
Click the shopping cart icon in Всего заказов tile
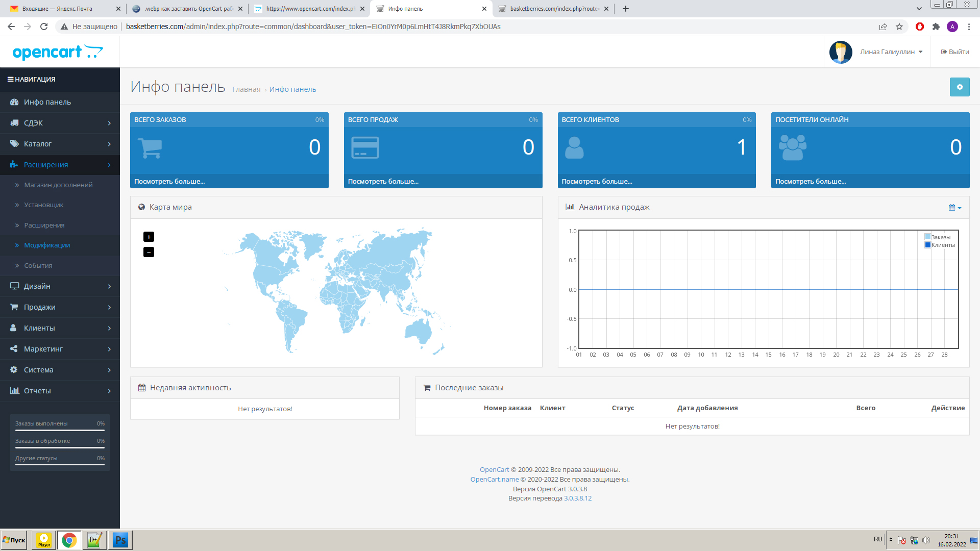[x=150, y=148]
